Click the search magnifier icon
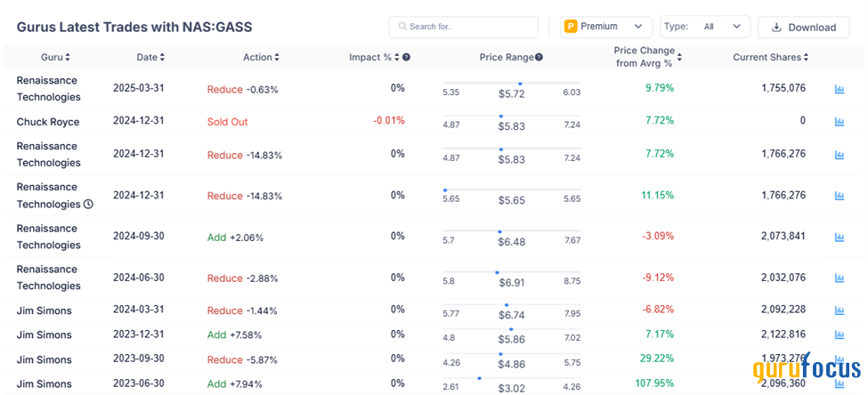 [x=402, y=27]
